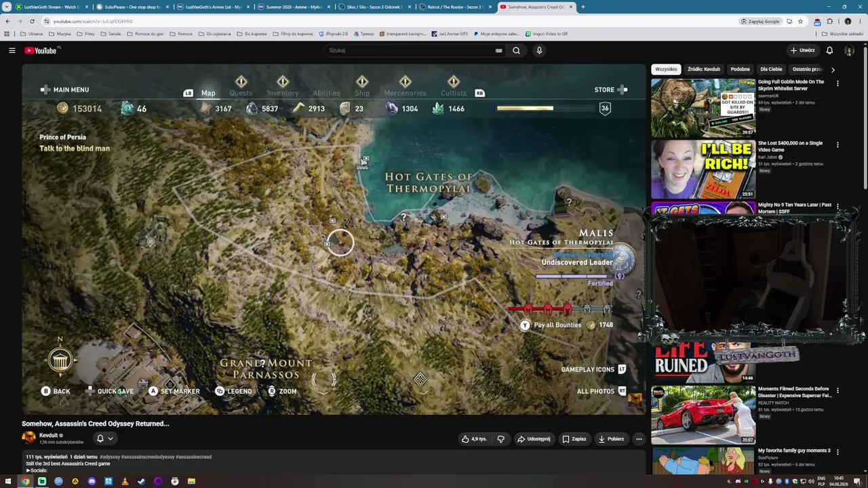Dislike the video with thumbs down

pyautogui.click(x=501, y=439)
